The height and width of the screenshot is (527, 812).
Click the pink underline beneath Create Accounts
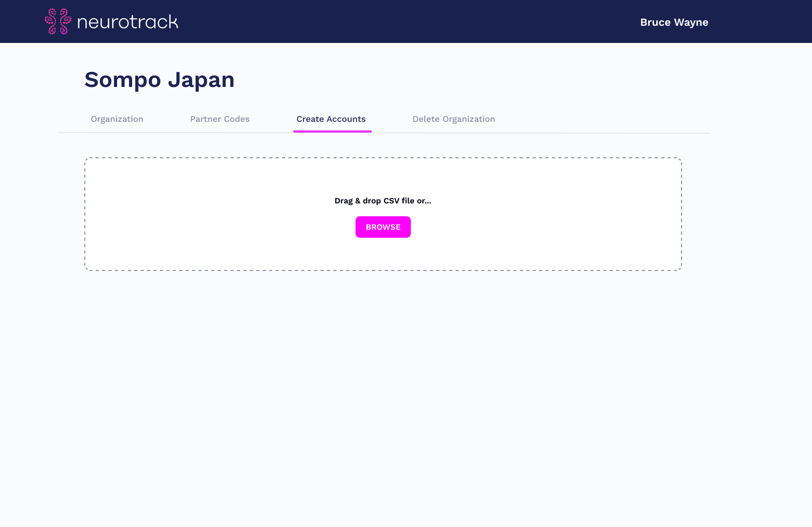click(332, 131)
